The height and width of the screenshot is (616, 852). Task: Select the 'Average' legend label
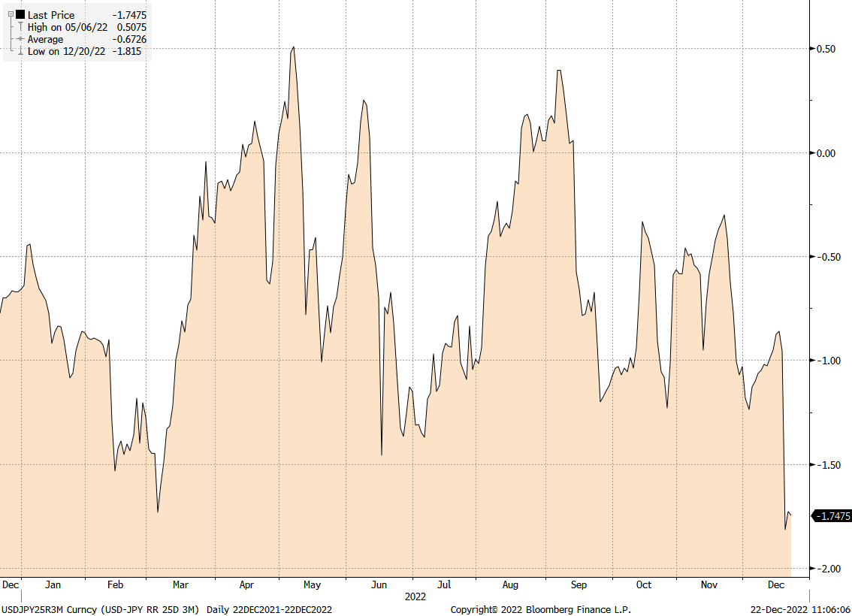[x=45, y=39]
